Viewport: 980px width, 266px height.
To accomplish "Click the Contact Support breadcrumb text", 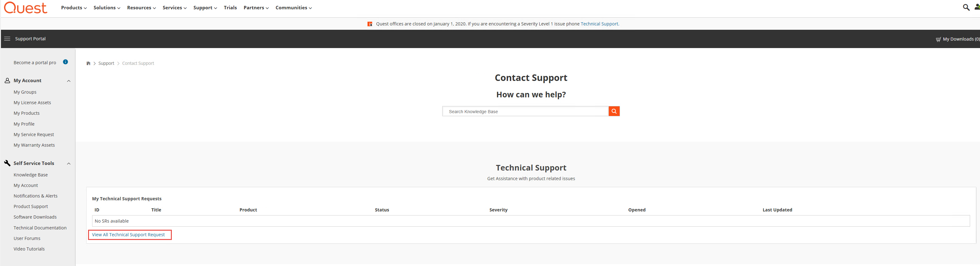I will click(x=138, y=64).
